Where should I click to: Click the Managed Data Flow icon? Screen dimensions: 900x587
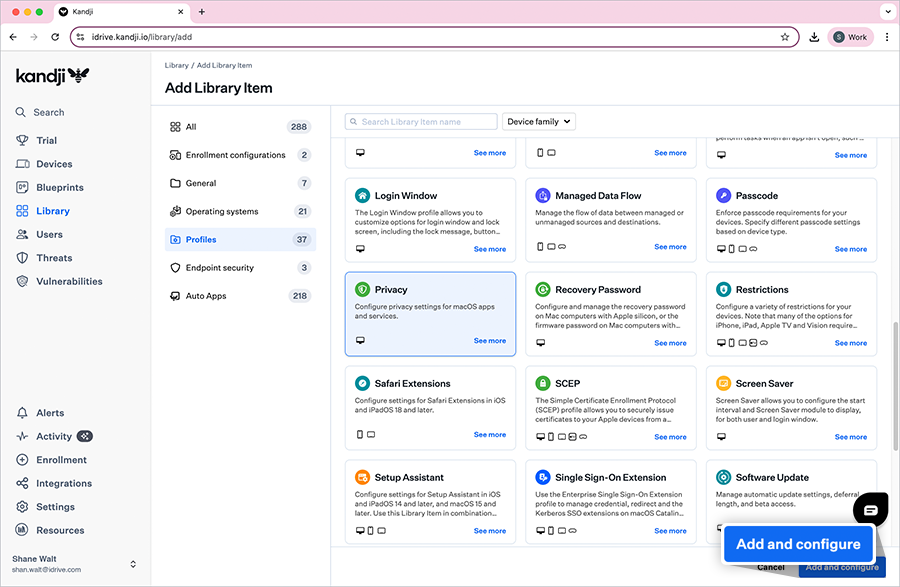543,196
